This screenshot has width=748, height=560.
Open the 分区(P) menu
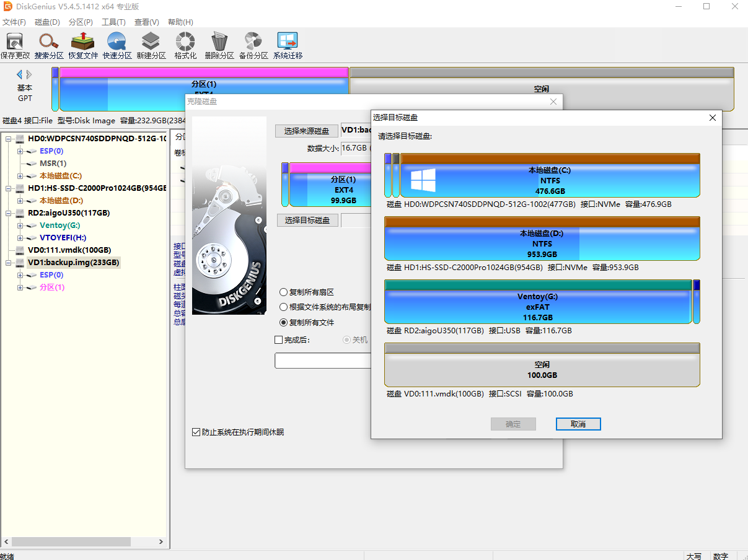81,22
